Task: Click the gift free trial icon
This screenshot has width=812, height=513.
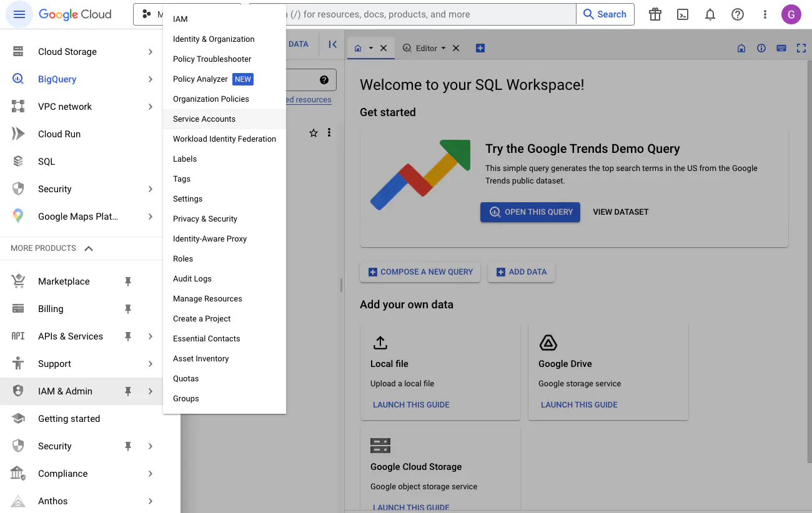Action: pos(655,14)
